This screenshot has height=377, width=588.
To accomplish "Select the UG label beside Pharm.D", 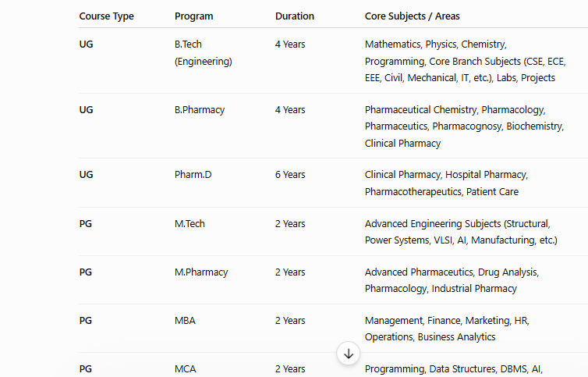I will coord(87,175).
